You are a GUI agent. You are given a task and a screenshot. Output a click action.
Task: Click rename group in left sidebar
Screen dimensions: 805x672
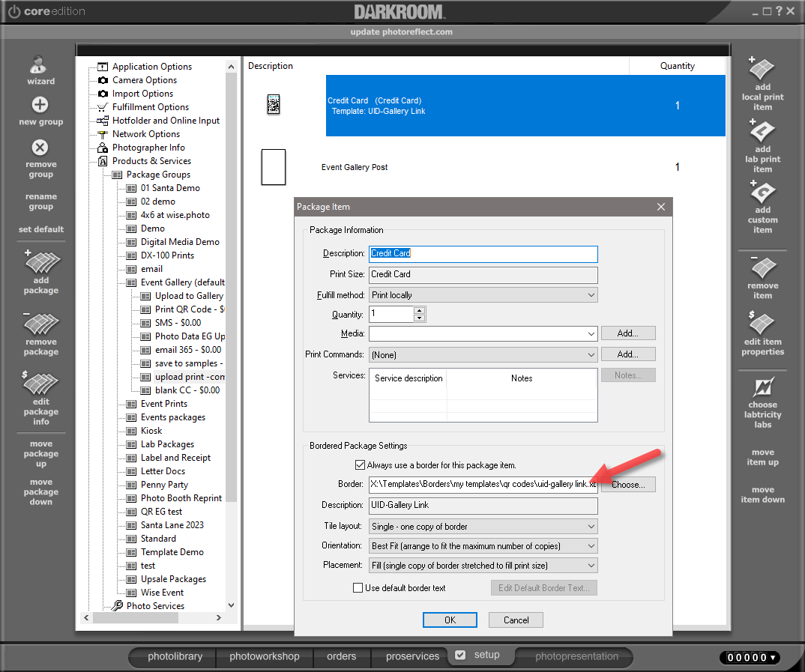[40, 201]
